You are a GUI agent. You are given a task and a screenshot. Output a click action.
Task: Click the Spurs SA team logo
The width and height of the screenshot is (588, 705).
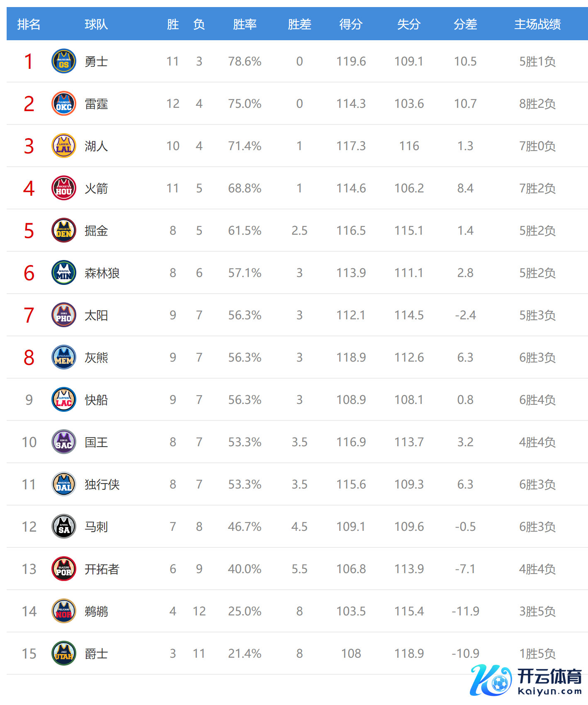tap(64, 526)
